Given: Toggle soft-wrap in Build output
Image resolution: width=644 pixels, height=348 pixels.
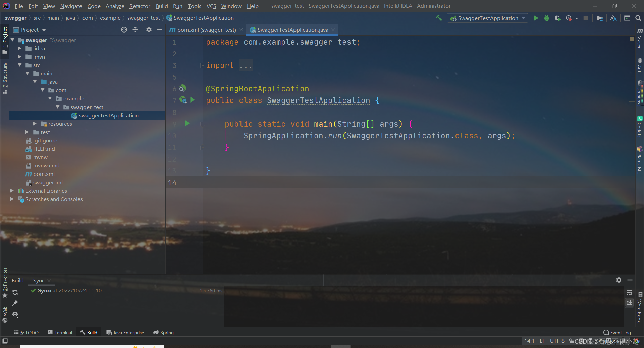Looking at the screenshot, I should point(629,292).
